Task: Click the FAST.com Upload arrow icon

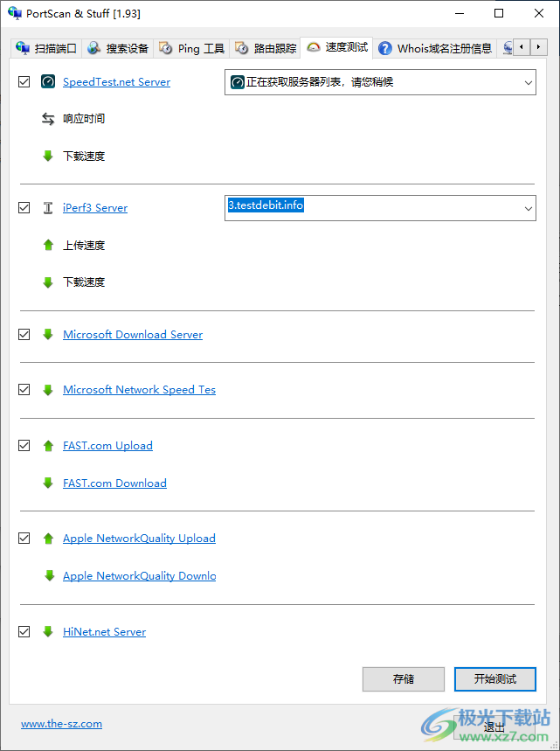Action: click(x=48, y=446)
